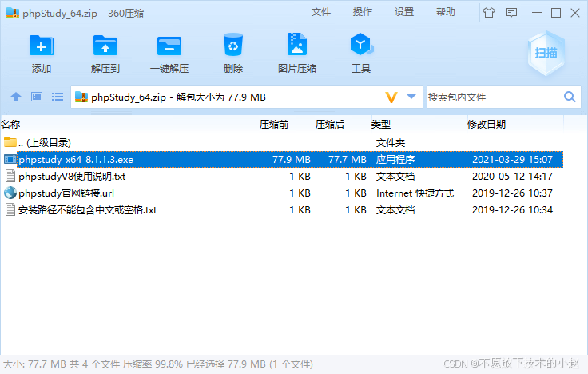Expand the path bar dropdown arrow
Screen dimensions: 588x374
point(411,97)
